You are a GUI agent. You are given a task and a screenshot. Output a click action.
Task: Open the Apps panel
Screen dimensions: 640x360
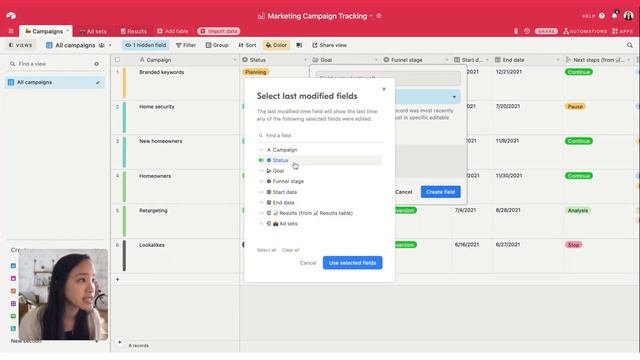[622, 31]
